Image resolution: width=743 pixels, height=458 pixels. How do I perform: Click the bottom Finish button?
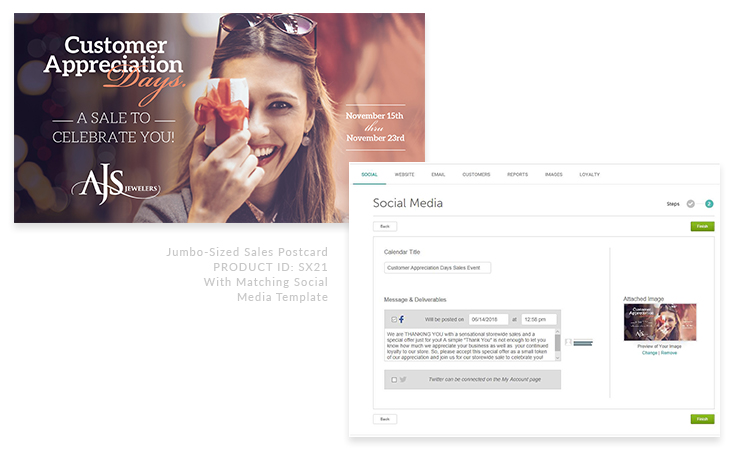(x=702, y=419)
